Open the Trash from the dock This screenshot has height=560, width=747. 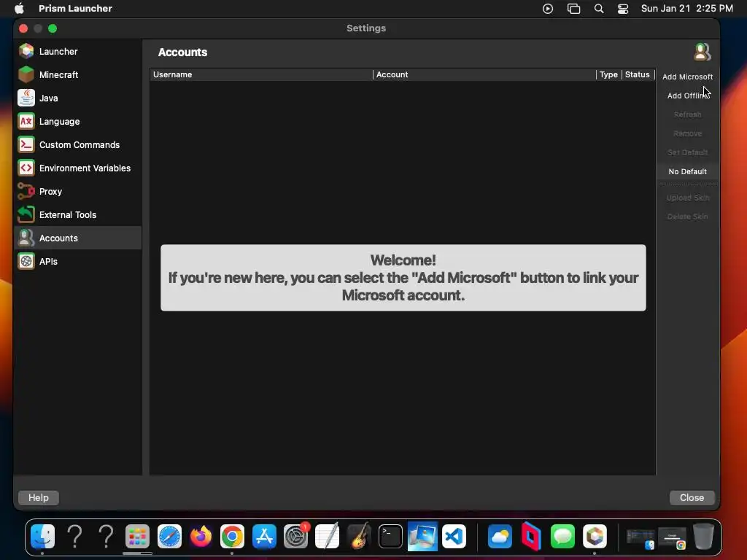[703, 537]
